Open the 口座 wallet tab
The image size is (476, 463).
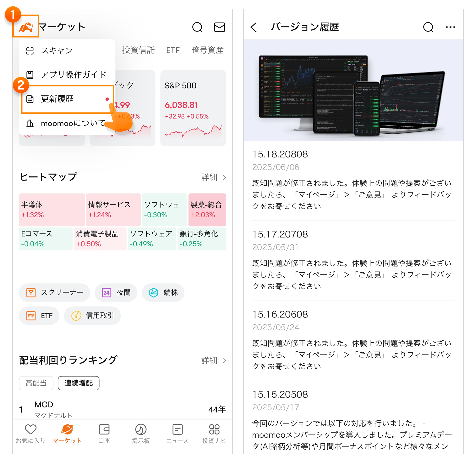pyautogui.click(x=104, y=434)
